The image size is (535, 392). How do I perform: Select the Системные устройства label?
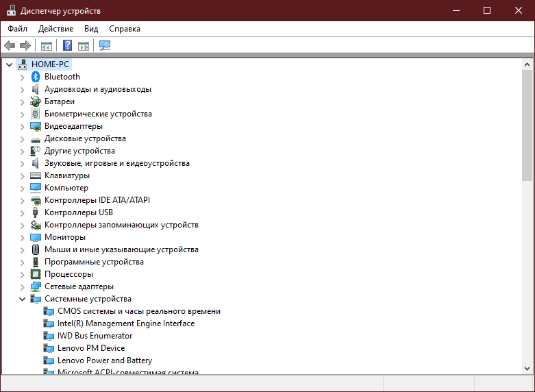[88, 299]
